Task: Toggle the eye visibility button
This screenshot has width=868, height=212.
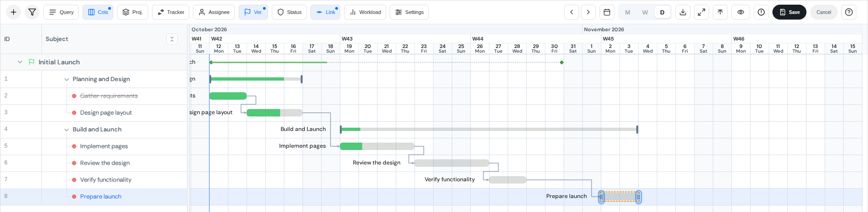Action: click(x=741, y=12)
